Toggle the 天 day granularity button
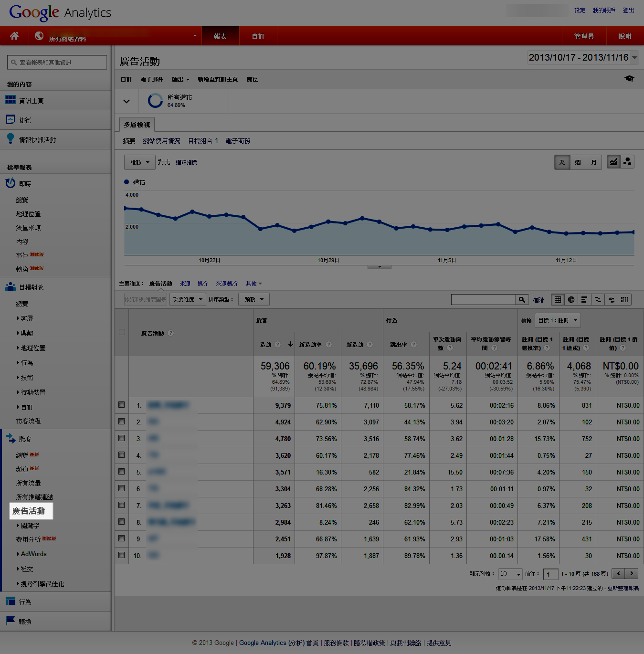The image size is (644, 654). coord(562,162)
